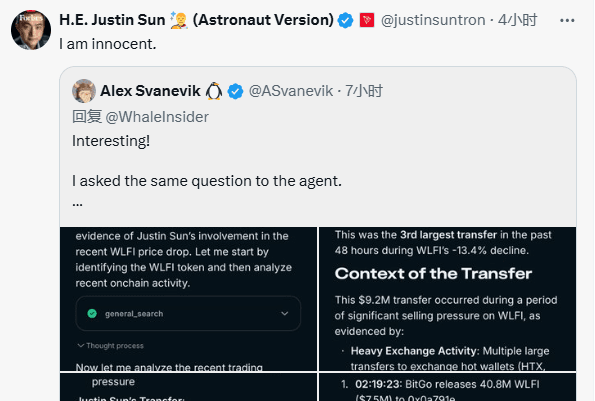Open the Context of the Transfer screenshot
Screen dimensions: 595x401
(x=447, y=299)
